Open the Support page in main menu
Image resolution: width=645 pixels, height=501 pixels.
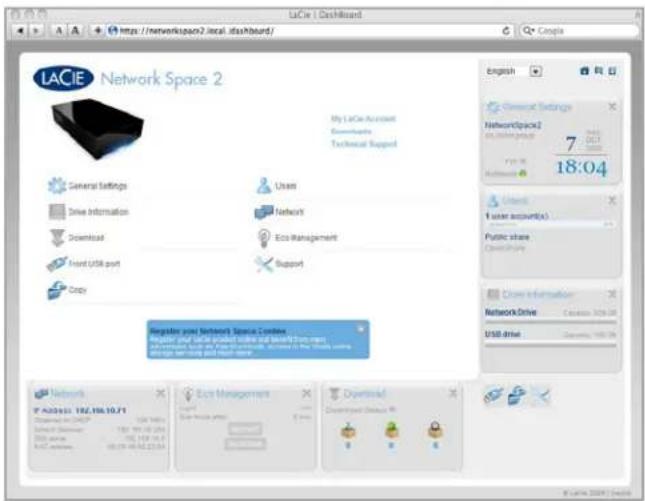(279, 264)
